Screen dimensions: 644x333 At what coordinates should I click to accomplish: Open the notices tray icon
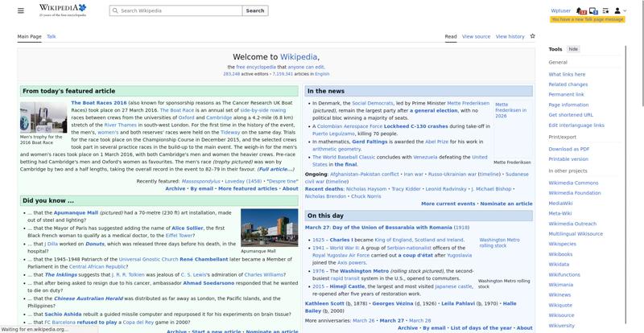click(593, 10)
